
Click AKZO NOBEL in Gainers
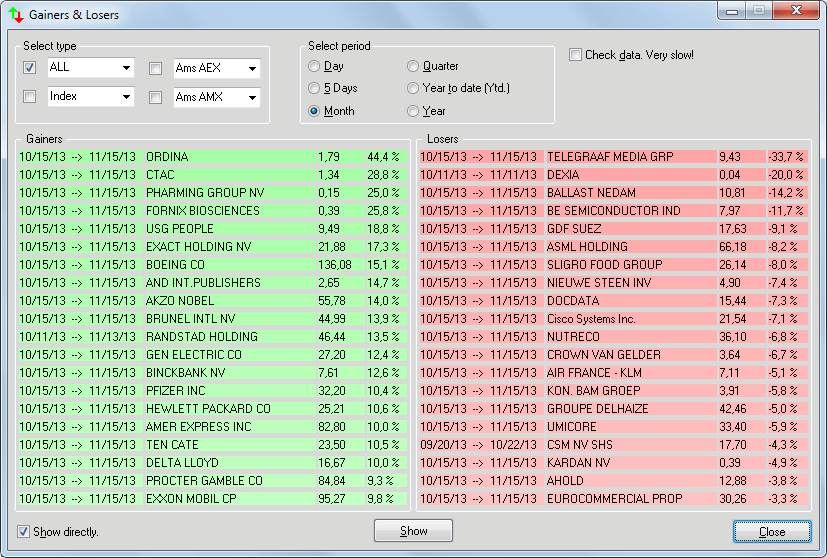pos(213,301)
